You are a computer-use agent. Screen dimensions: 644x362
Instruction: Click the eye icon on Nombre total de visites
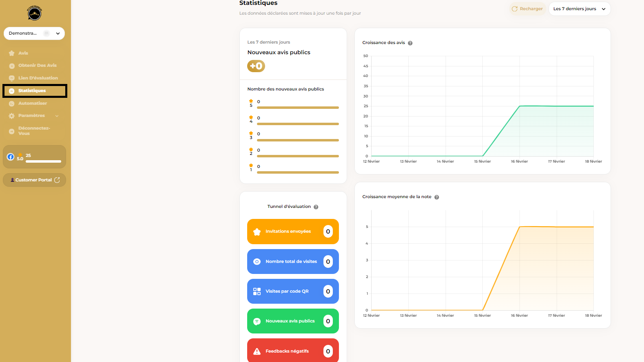click(257, 262)
